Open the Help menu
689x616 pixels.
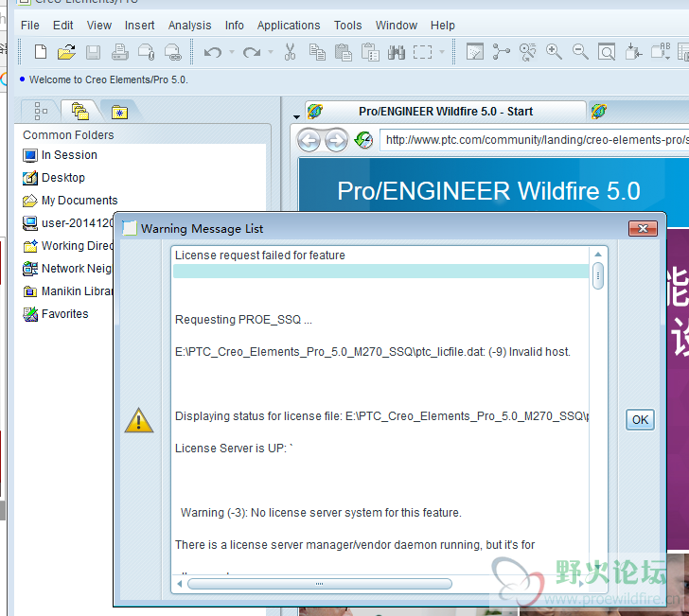pyautogui.click(x=443, y=26)
